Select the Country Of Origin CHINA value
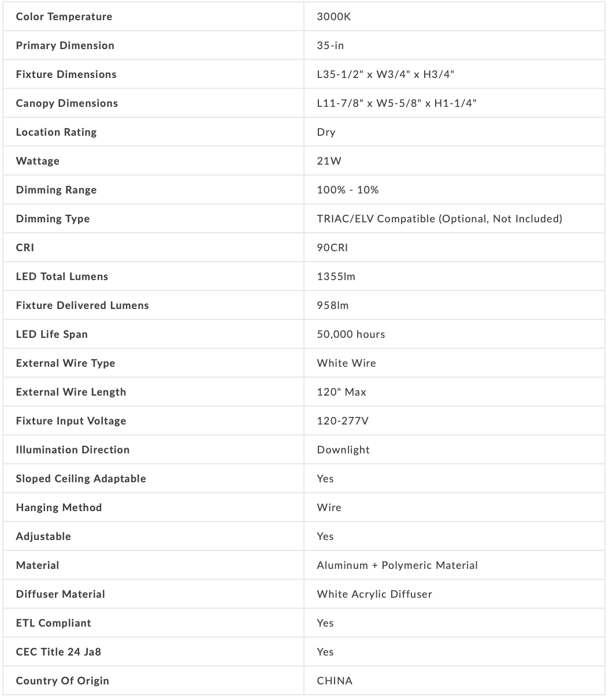Viewport: 609px width, 700px height. click(x=335, y=681)
